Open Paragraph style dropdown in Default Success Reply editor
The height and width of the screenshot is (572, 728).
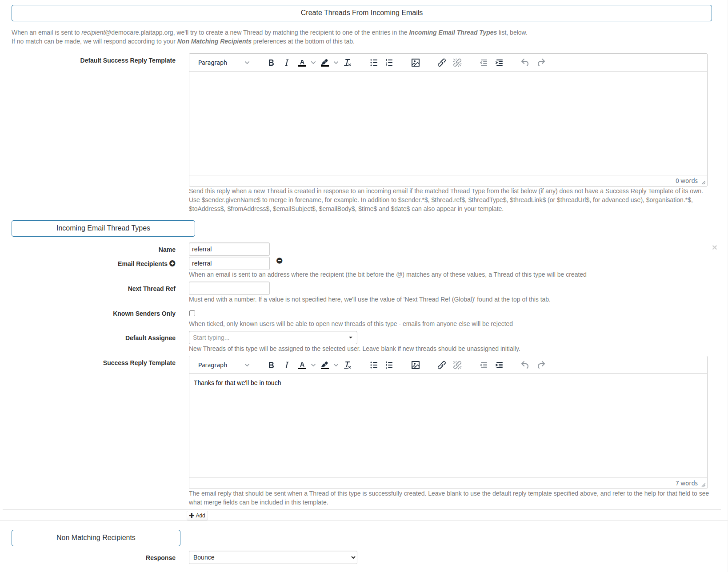point(224,63)
